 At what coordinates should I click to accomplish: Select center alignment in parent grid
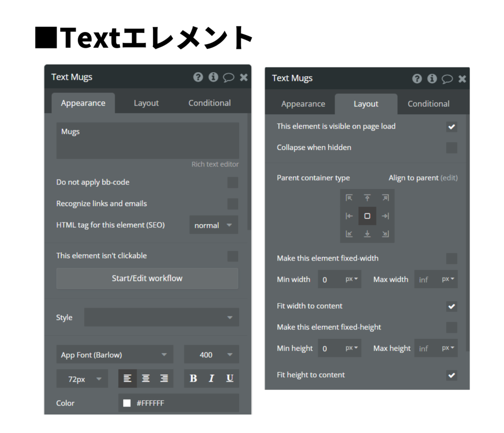click(x=367, y=216)
